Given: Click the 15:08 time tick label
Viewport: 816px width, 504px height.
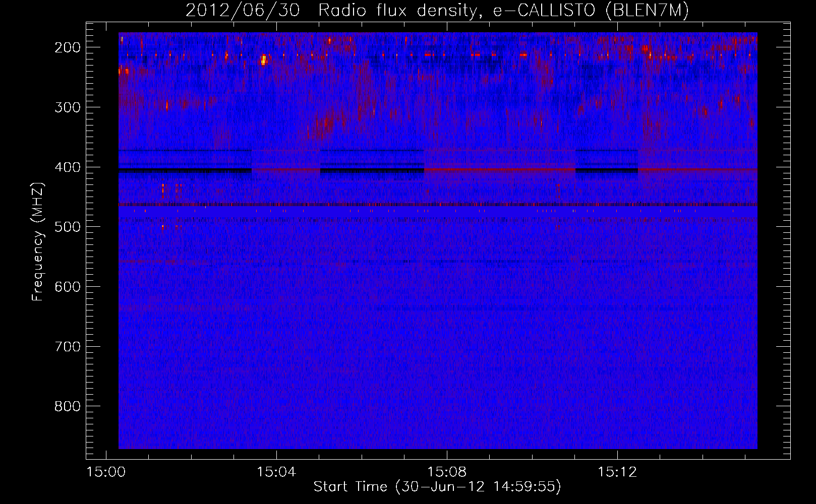Looking at the screenshot, I should click(x=447, y=472).
